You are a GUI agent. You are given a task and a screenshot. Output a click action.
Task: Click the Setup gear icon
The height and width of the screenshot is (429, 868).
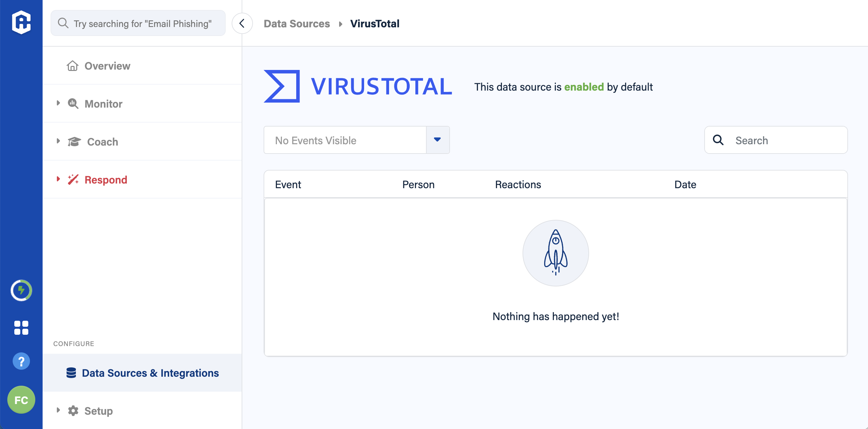(73, 410)
